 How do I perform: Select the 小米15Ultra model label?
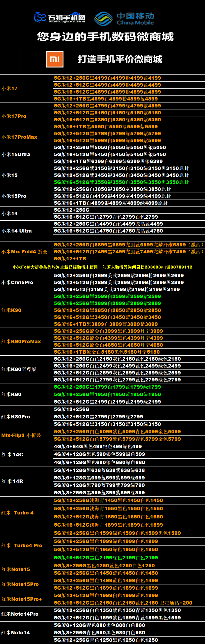pos(16,154)
